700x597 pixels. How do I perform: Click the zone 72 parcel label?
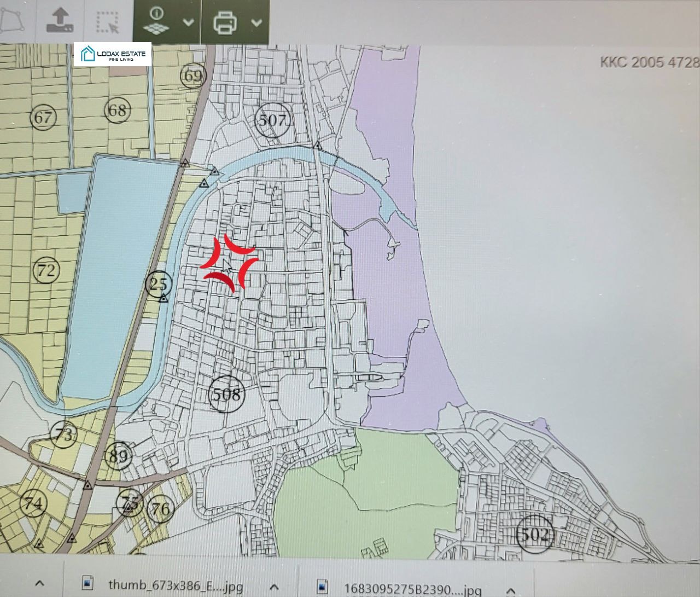(x=46, y=270)
